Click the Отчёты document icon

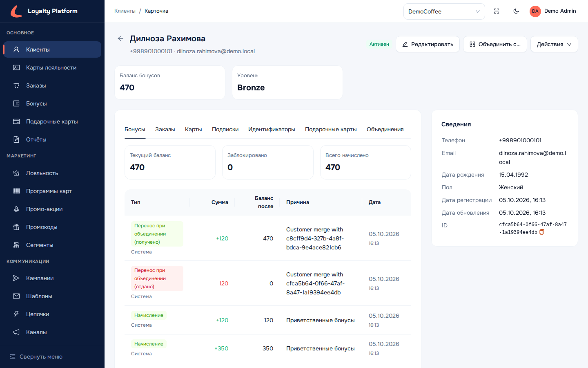click(x=16, y=139)
